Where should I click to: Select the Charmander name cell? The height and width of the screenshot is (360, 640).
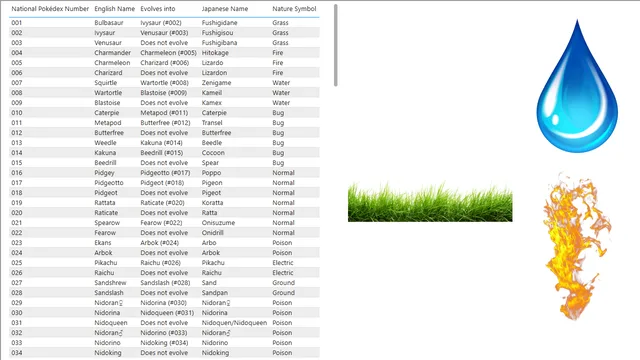click(x=113, y=53)
